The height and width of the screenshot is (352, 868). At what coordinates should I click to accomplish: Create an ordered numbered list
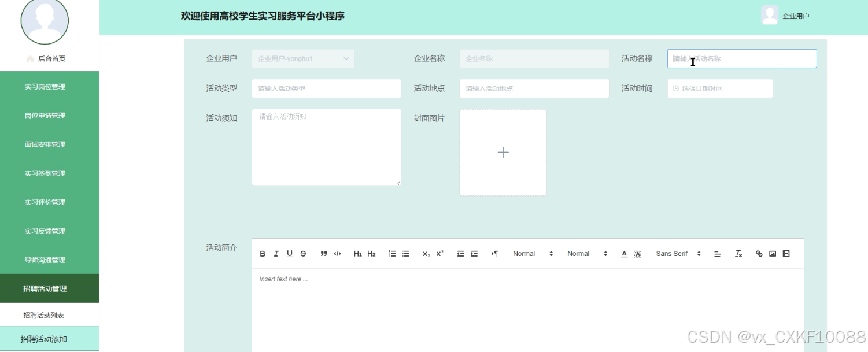[392, 254]
